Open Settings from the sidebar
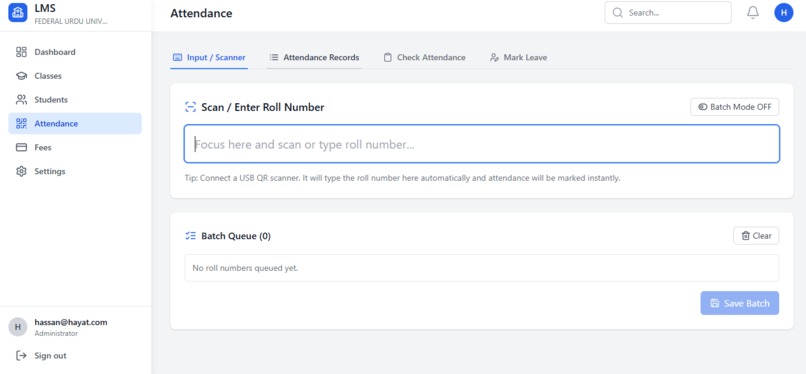806x374 pixels. 75,171
